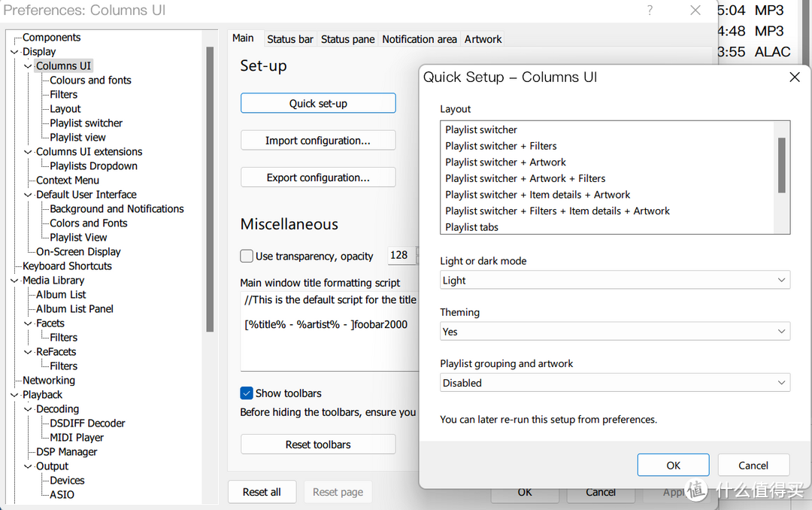Viewport: 812px width, 510px height.
Task: Click Reset all button
Action: point(262,492)
